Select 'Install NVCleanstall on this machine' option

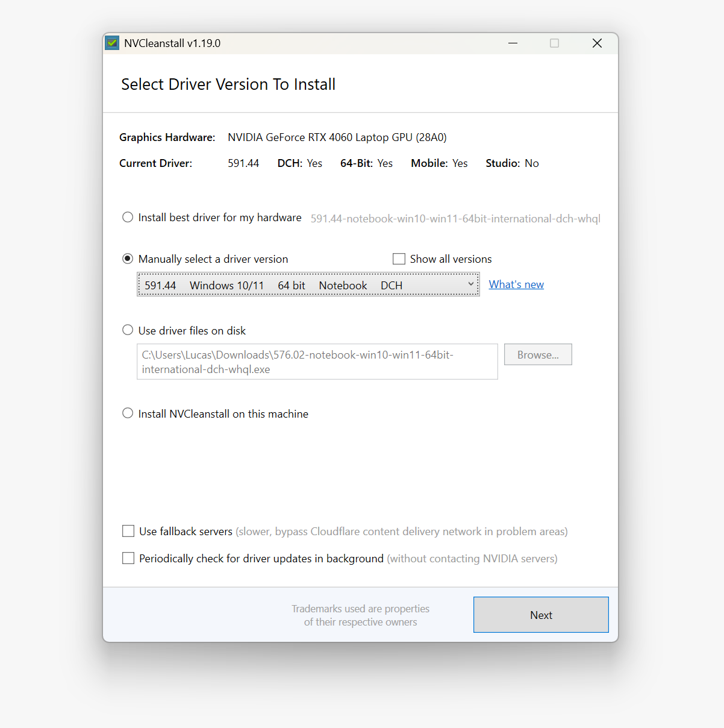point(128,413)
